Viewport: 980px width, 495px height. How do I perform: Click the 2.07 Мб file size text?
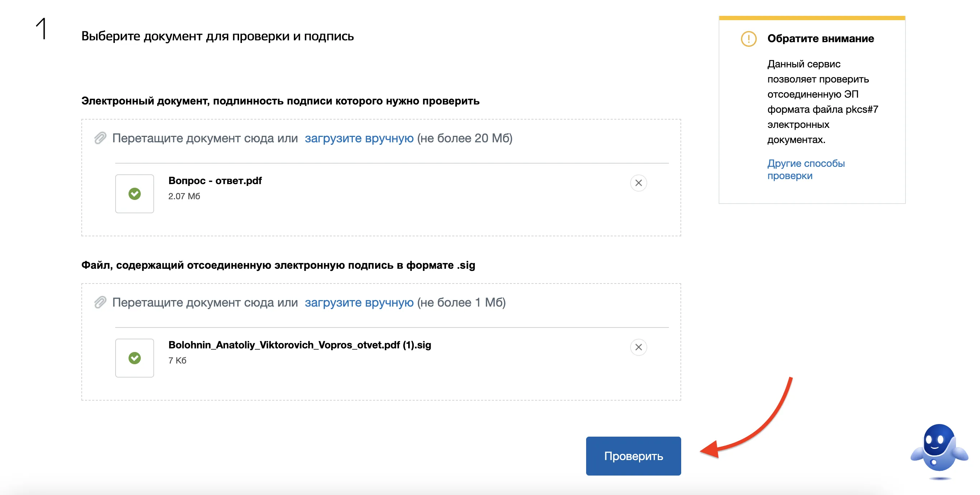[x=184, y=196]
